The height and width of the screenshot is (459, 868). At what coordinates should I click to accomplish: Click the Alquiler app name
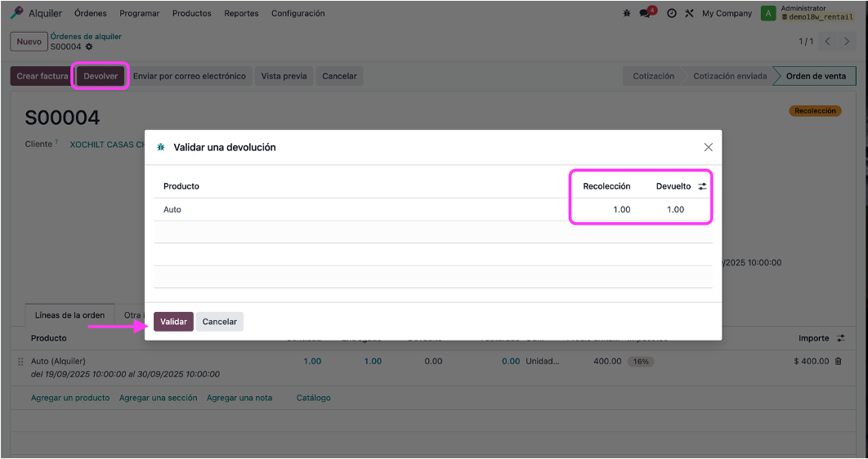point(46,13)
